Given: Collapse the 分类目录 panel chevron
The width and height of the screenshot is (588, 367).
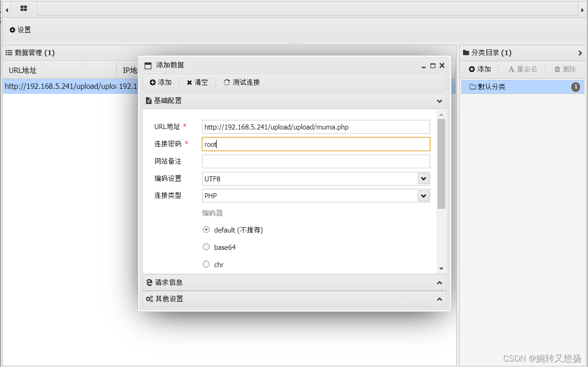Looking at the screenshot, I should pos(580,53).
